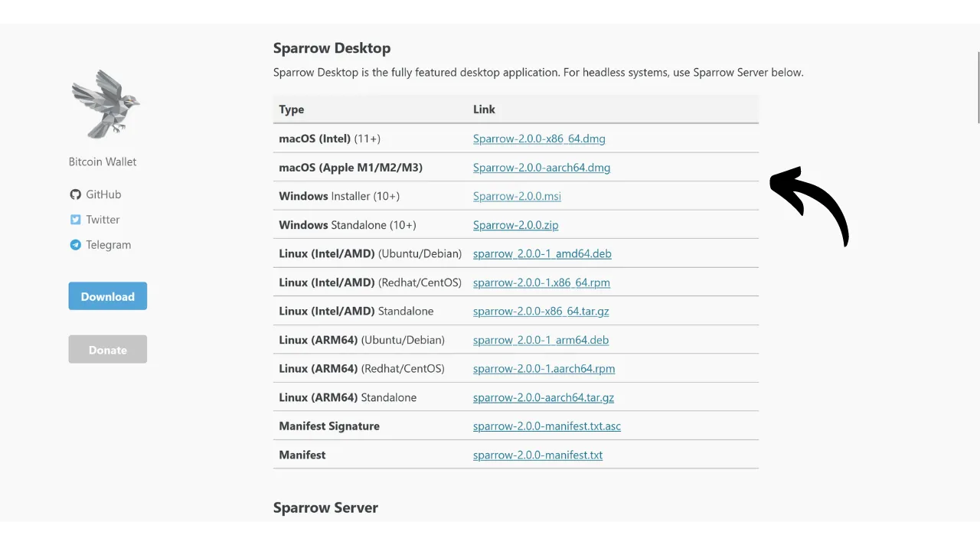980x545 pixels.
Task: Open the Telegram sidebar link
Action: (x=108, y=245)
